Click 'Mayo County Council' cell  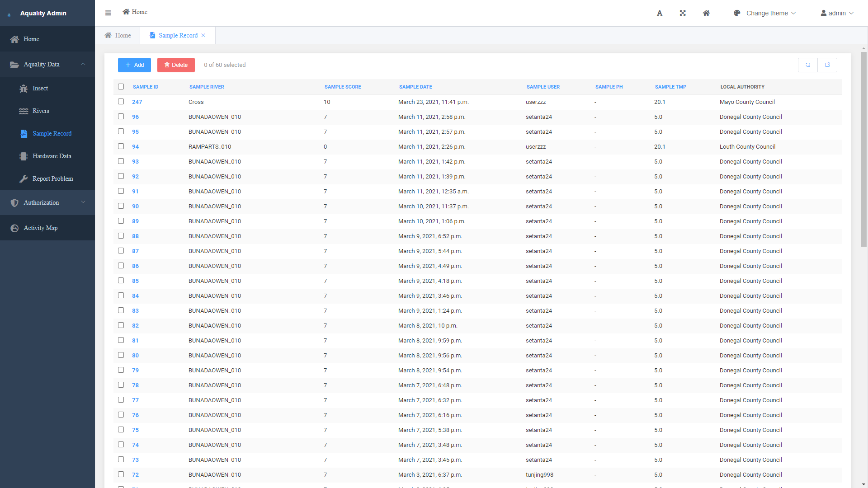click(747, 102)
